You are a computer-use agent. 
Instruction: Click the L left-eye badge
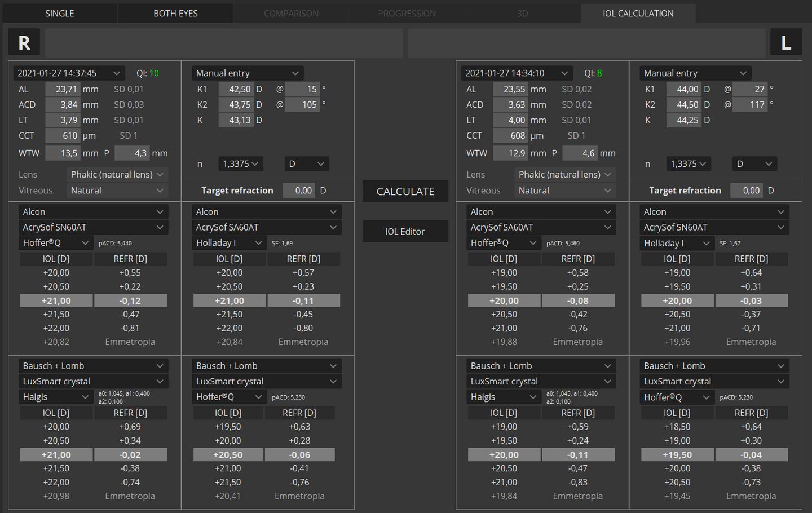(x=785, y=43)
